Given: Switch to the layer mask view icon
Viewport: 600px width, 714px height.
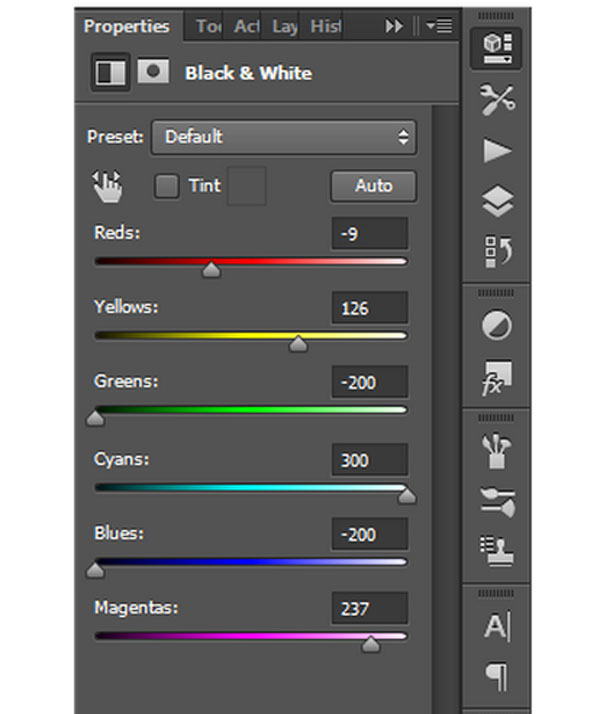Looking at the screenshot, I should 153,73.
